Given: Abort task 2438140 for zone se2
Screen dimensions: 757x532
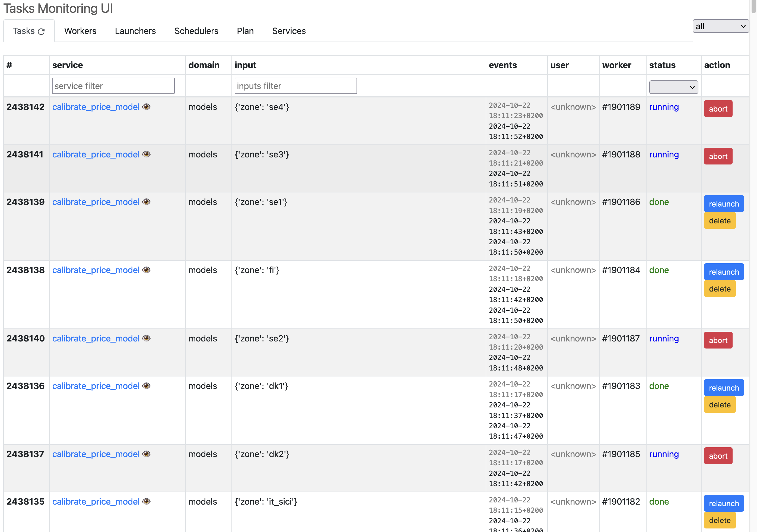Looking at the screenshot, I should [x=718, y=340].
